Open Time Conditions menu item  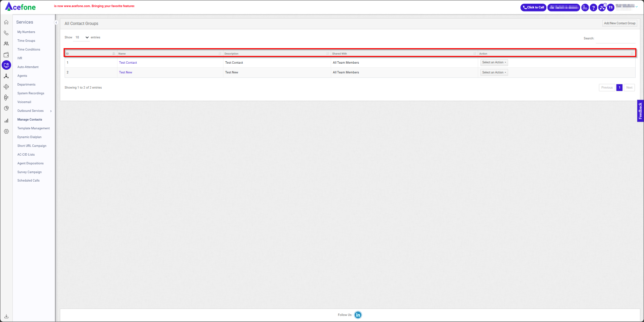click(x=29, y=50)
